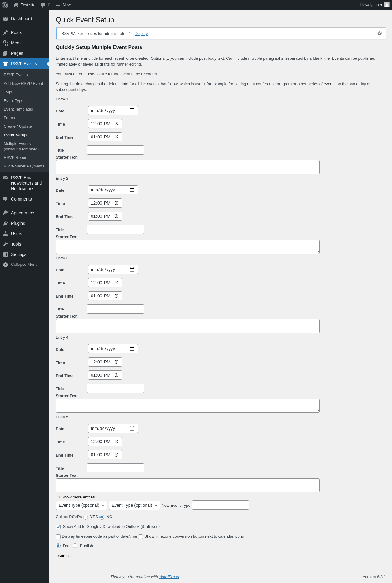The image size is (392, 583).
Task: Open the Posts menu
Action: [24, 32]
